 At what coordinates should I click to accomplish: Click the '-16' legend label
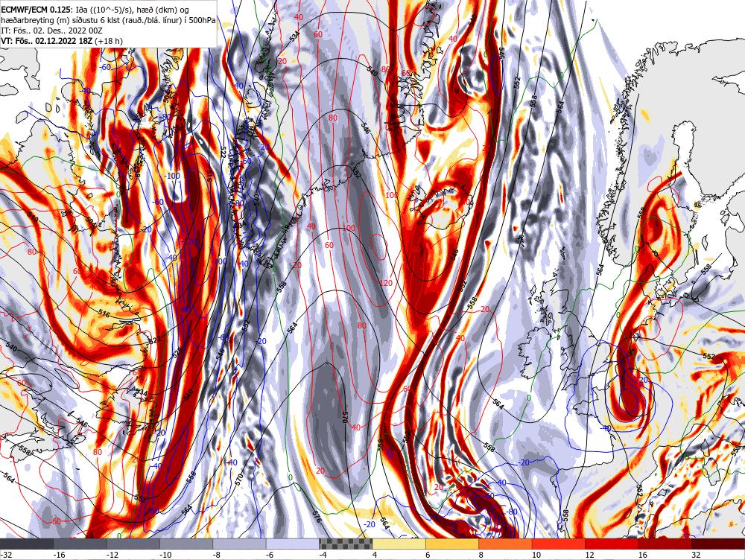point(59,555)
